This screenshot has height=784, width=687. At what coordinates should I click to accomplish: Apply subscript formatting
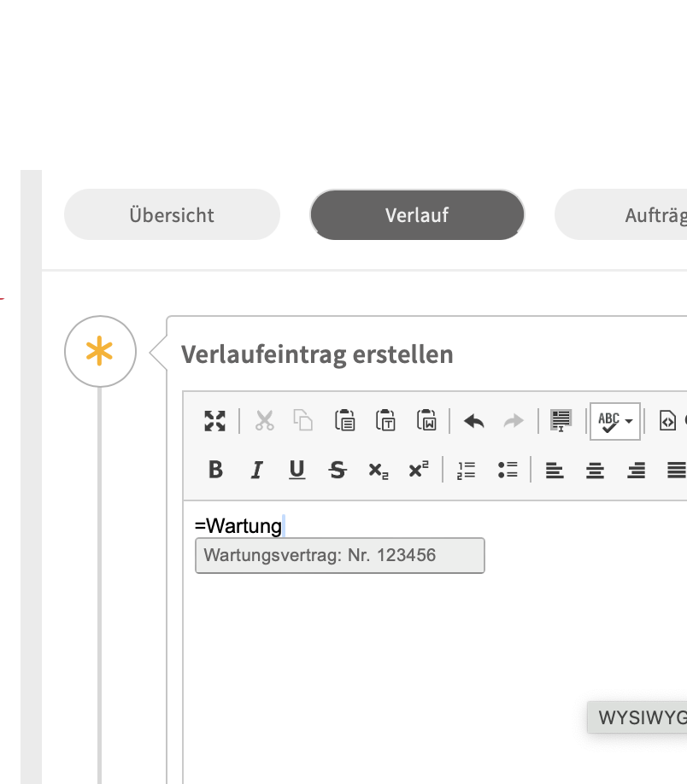(379, 470)
